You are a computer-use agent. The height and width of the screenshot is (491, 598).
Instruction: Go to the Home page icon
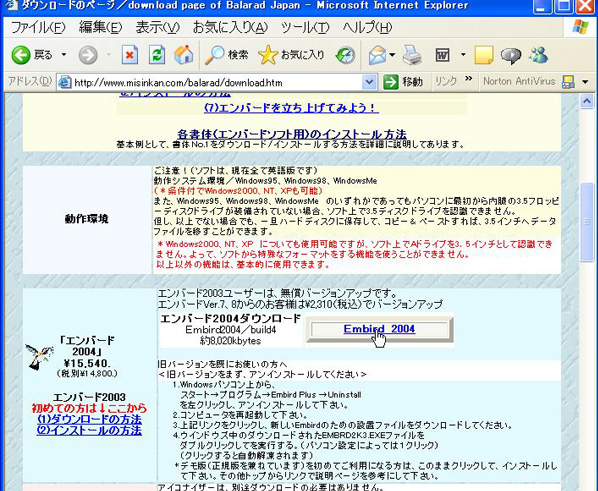click(183, 55)
